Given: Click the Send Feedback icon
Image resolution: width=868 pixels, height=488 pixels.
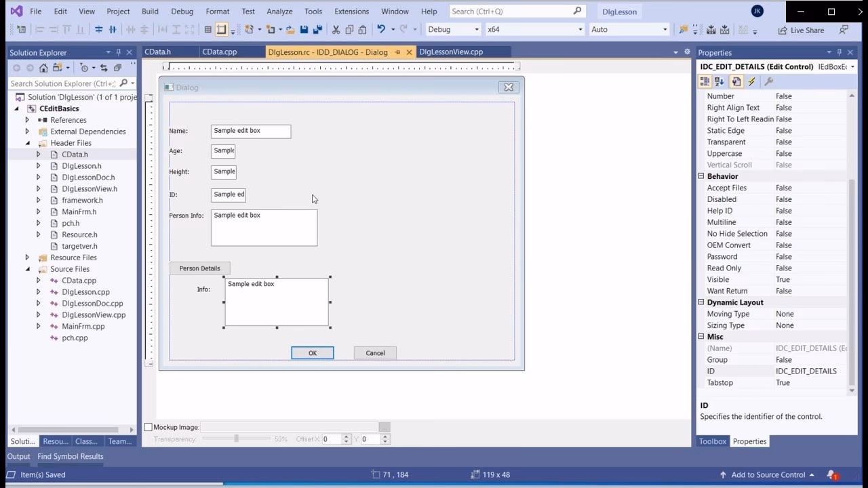Looking at the screenshot, I should pos(844,30).
